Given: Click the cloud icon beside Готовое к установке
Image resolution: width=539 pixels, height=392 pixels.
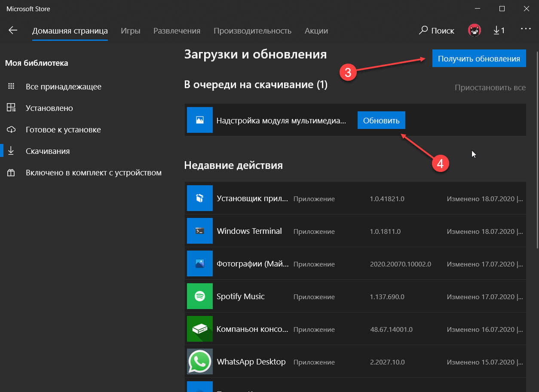Looking at the screenshot, I should 11,129.
